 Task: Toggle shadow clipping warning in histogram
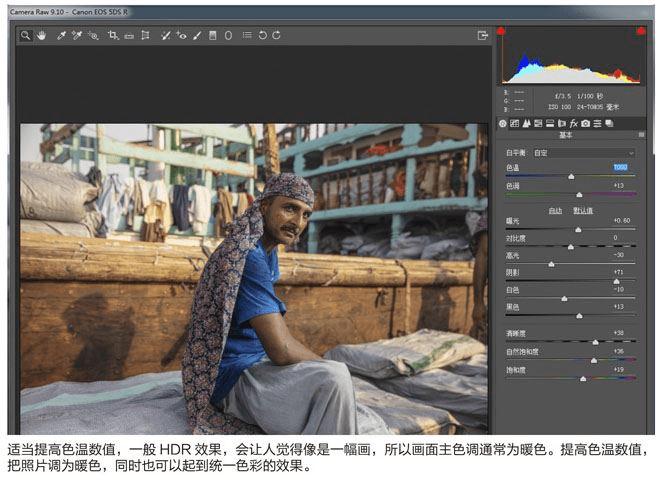pos(501,32)
